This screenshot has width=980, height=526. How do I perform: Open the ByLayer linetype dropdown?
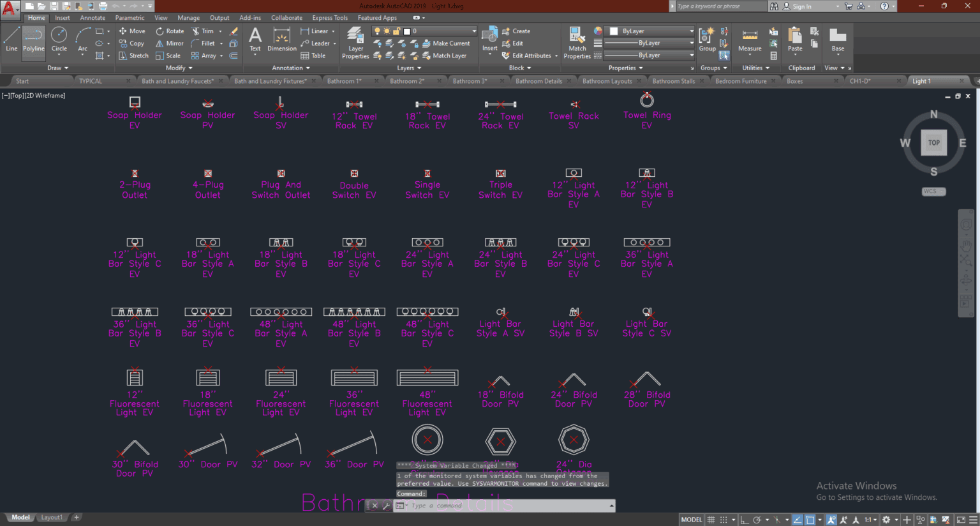point(693,43)
